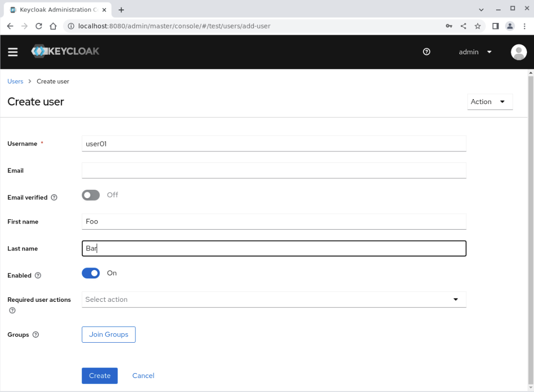534x392 pixels.
Task: Share this page icon
Action: coord(463,26)
